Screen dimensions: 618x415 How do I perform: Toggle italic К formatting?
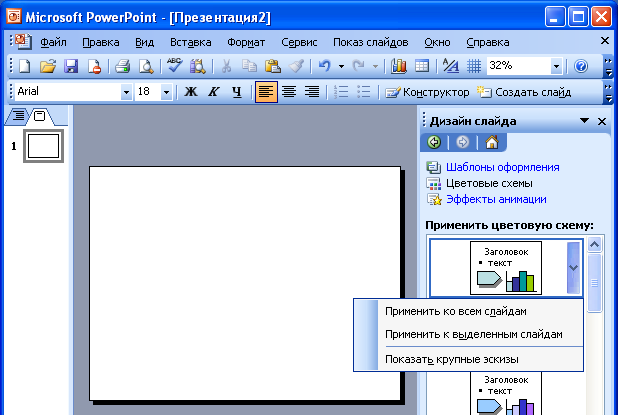pos(214,92)
